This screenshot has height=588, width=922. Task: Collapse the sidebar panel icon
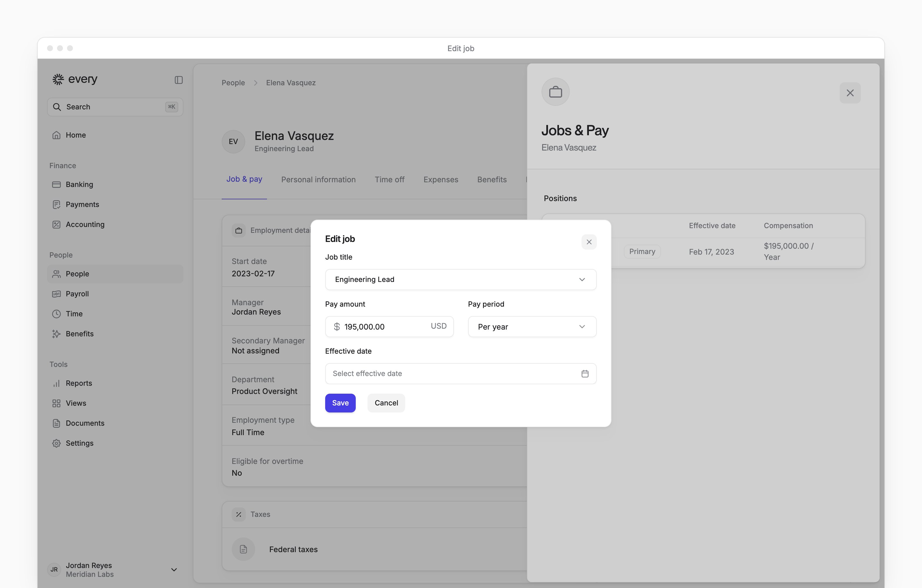pyautogui.click(x=178, y=80)
